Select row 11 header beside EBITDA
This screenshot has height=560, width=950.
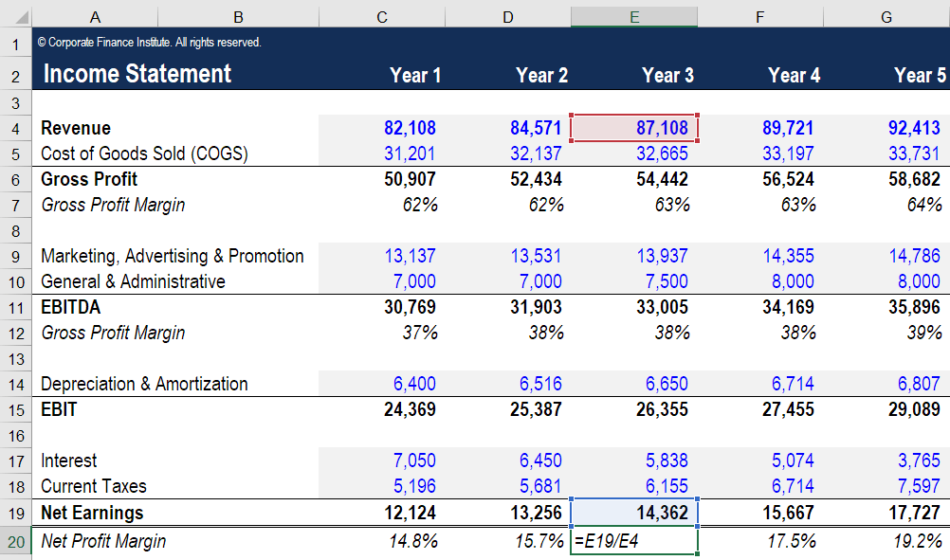pos(15,307)
